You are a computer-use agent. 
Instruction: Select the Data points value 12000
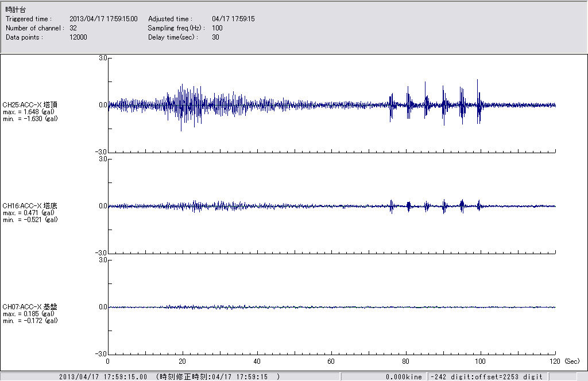(x=78, y=37)
